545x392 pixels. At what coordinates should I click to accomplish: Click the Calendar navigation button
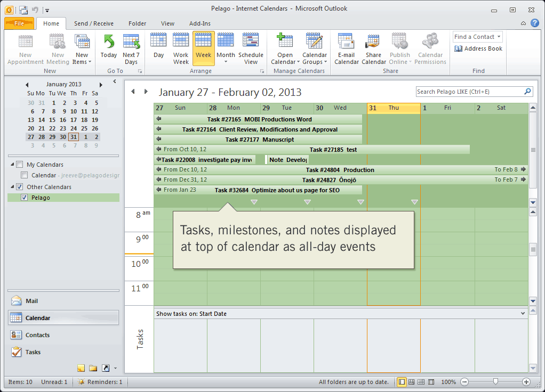(63, 317)
